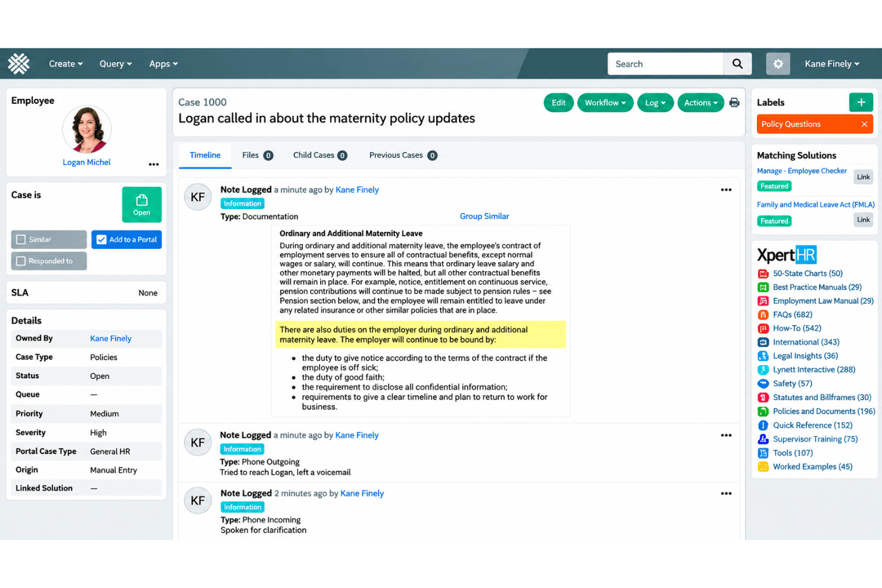Screen dimensions: 882x588
Task: Link the Manage - Employee Checker solution
Action: pyautogui.click(x=863, y=177)
